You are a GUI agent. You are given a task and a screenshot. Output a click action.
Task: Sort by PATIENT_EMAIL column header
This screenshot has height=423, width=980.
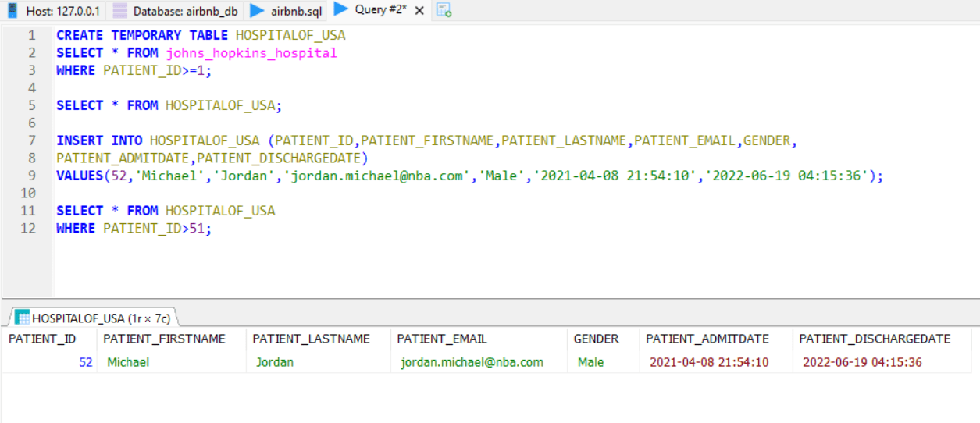point(479,339)
